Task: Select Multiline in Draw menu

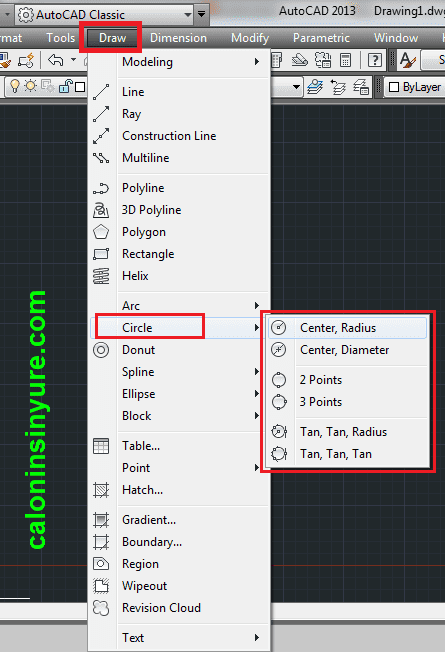Action: pos(179,158)
